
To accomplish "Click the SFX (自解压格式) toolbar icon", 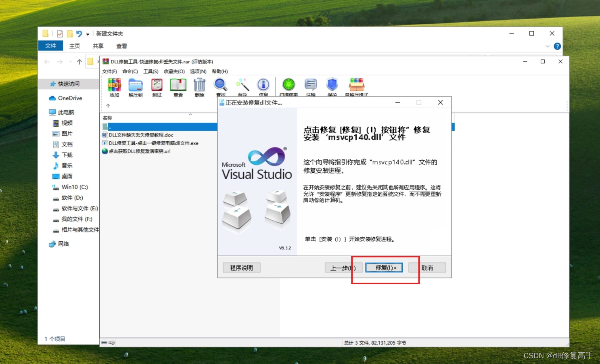I will tap(357, 85).
